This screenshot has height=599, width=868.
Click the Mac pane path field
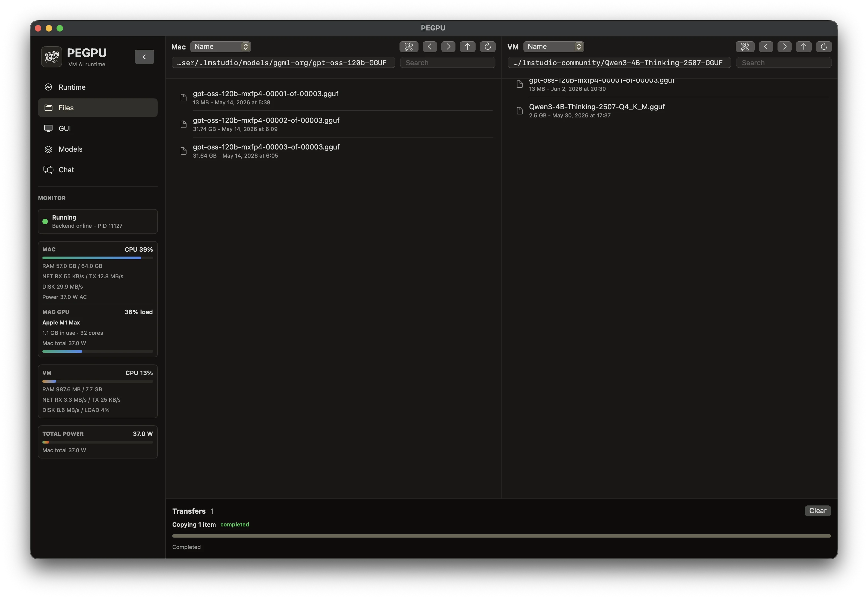283,63
